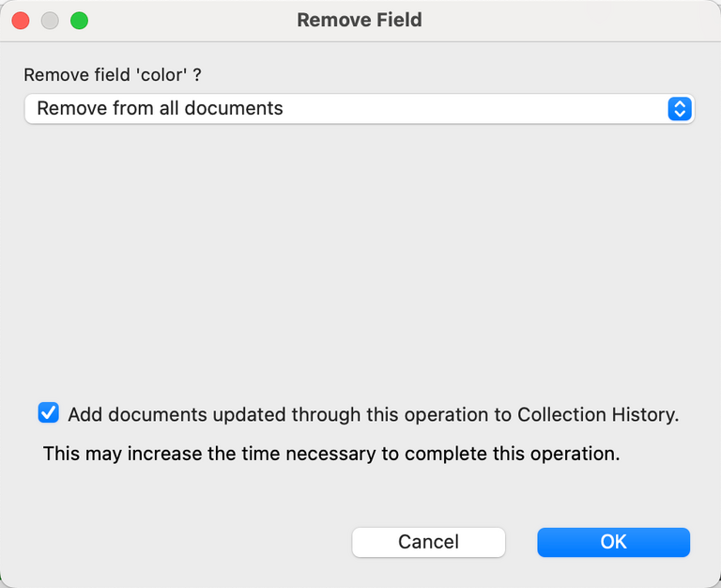The width and height of the screenshot is (721, 588).
Task: Click 'Add documents updated' checkbox label text
Action: click(x=176, y=414)
